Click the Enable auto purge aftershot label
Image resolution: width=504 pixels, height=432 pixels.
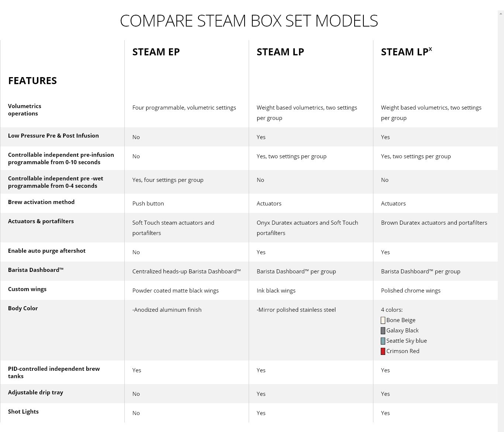(x=47, y=251)
